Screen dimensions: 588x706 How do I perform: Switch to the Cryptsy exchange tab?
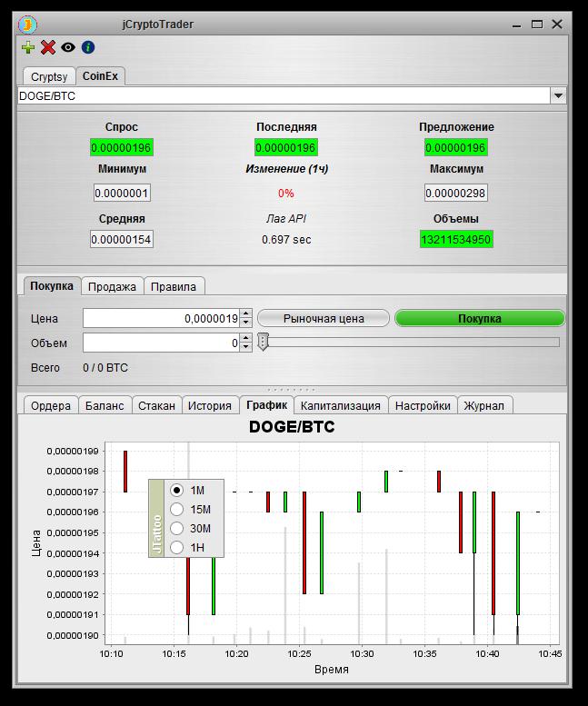[49, 76]
